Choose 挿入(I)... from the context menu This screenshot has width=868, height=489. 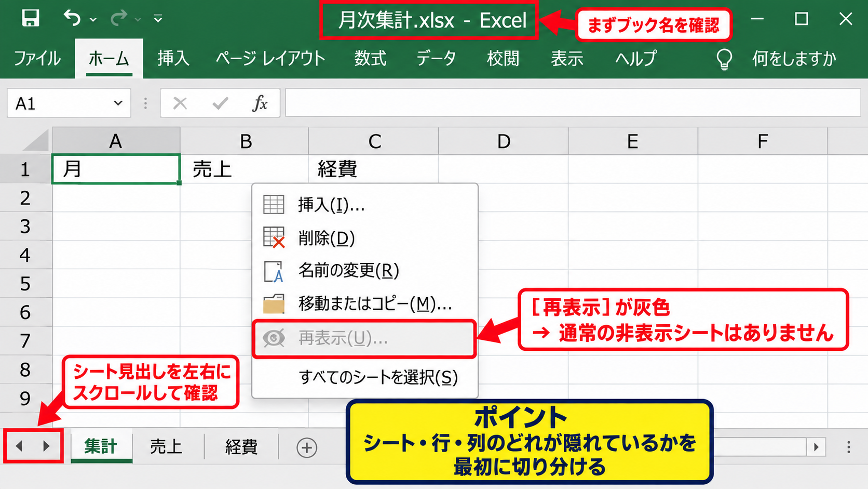coord(365,205)
